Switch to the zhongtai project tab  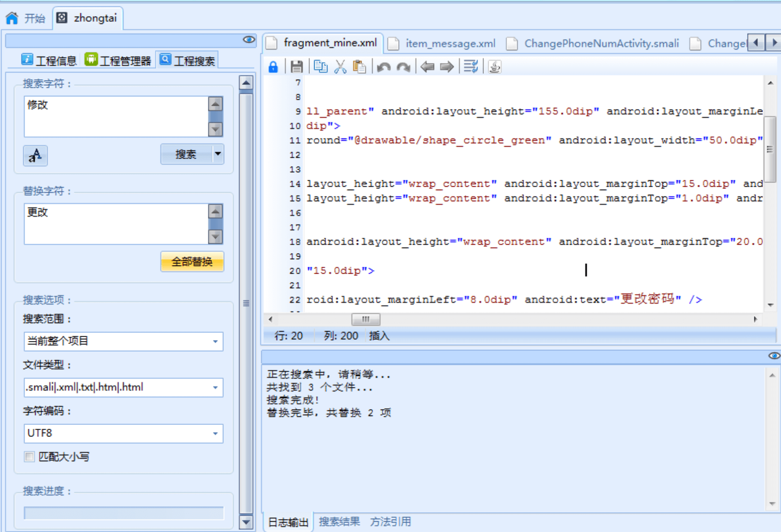point(88,18)
